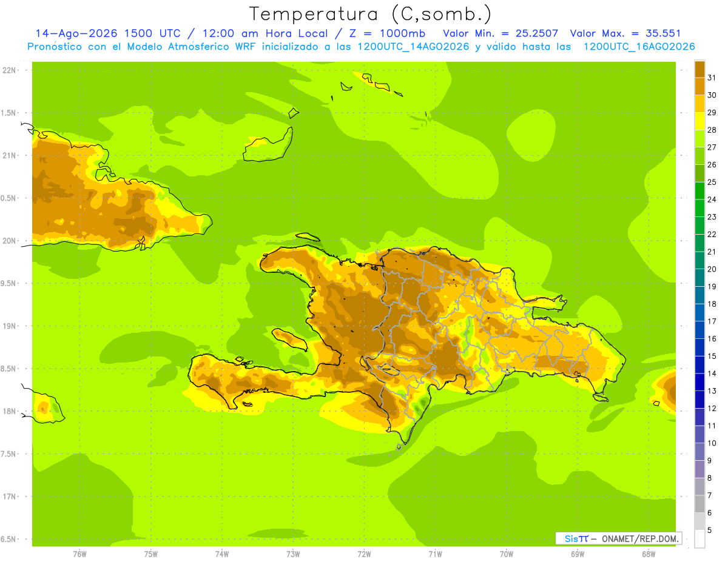
Task: Click the '24' label on the color scale
Action: click(x=712, y=199)
